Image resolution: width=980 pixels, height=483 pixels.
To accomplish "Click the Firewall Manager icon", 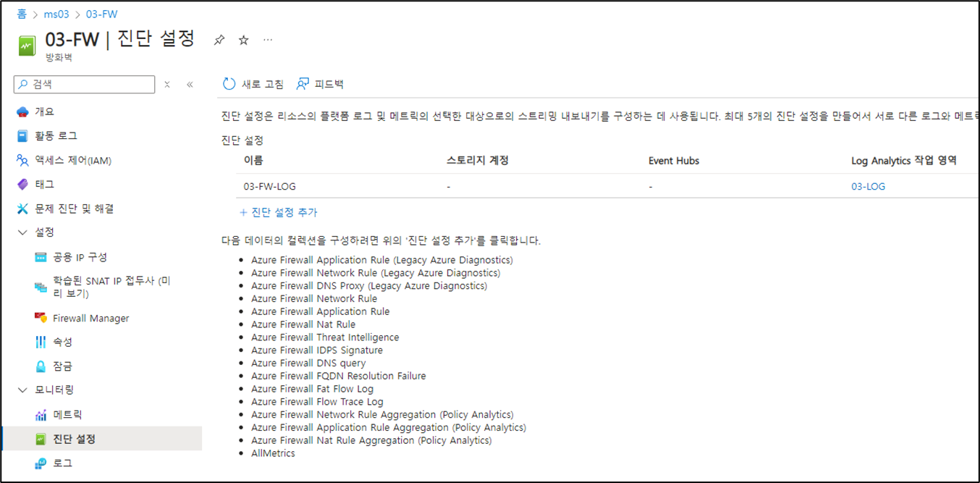I will point(41,318).
